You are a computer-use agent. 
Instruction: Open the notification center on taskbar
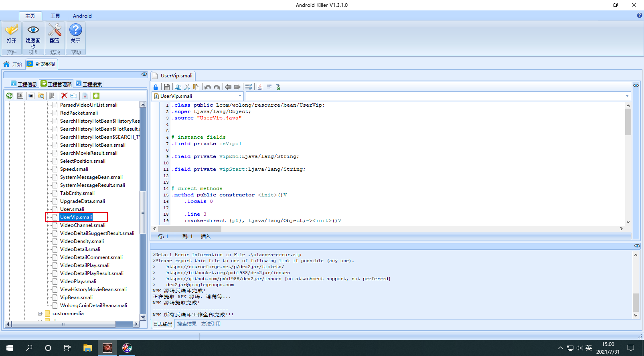pos(631,348)
